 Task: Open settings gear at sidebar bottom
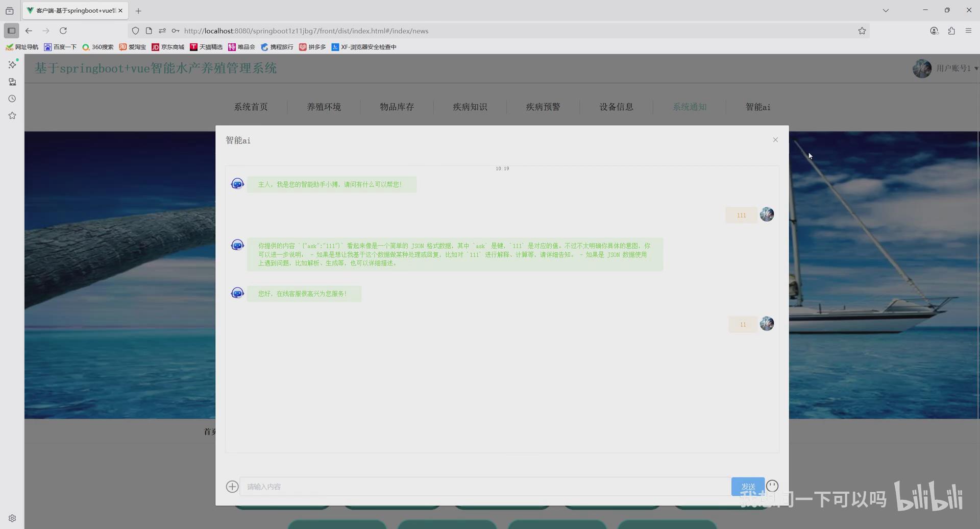[x=12, y=517]
